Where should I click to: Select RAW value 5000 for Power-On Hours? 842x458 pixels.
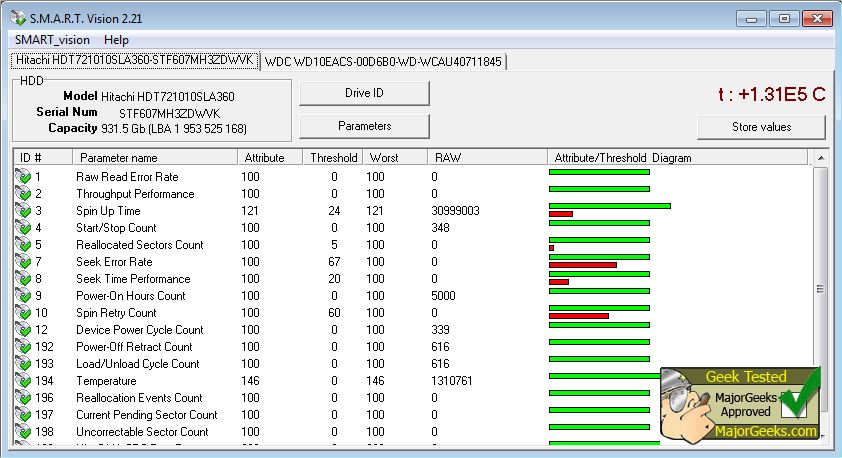pyautogui.click(x=443, y=296)
